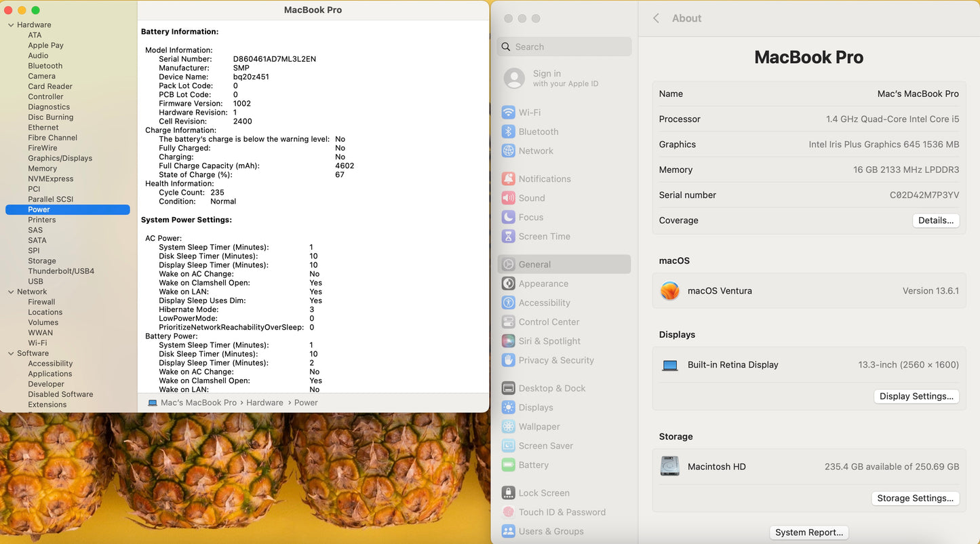
Task: Collapse the Software disclosure triangle
Action: [x=11, y=353]
